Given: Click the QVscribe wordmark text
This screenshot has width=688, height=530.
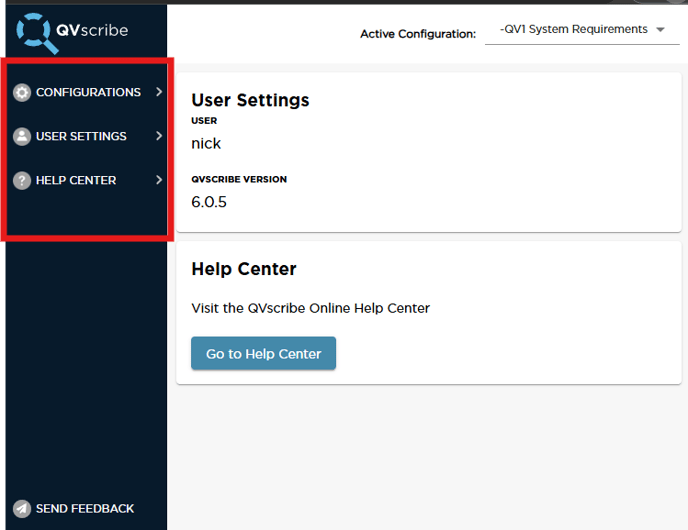Looking at the screenshot, I should point(95,30).
